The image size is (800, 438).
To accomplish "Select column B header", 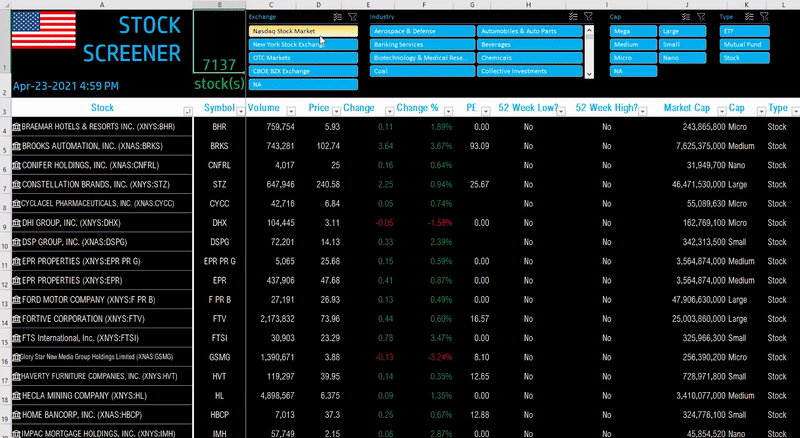I will [x=219, y=5].
